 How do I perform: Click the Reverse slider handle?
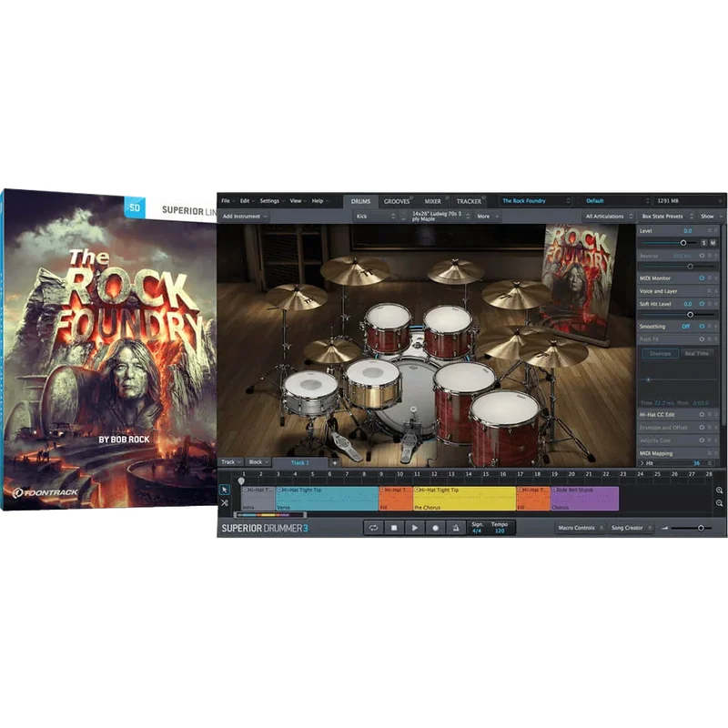[x=691, y=267]
